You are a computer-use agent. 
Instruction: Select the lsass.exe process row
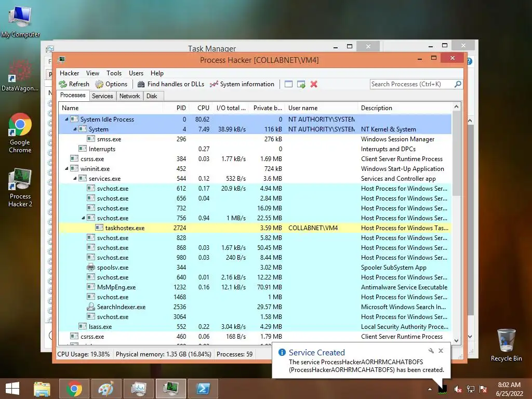click(255, 327)
